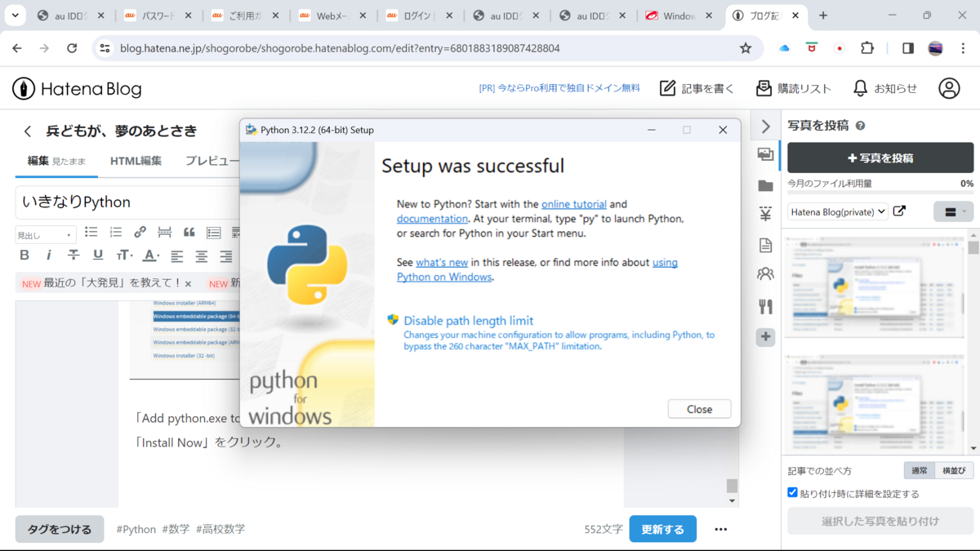The width and height of the screenshot is (980, 551).
Task: Apply blockquote with the quote icon
Action: pyautogui.click(x=189, y=233)
